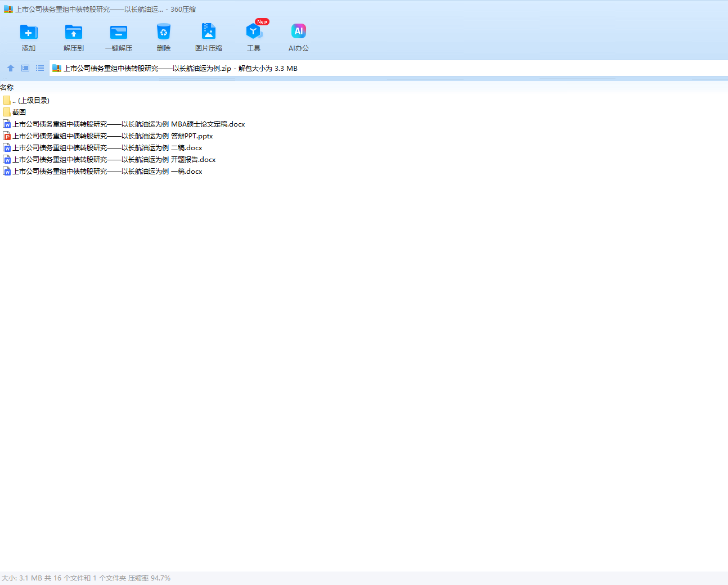This screenshot has height=585, width=728.
Task: Select the file MBA硕士论文定稿.docx
Action: 129,124
